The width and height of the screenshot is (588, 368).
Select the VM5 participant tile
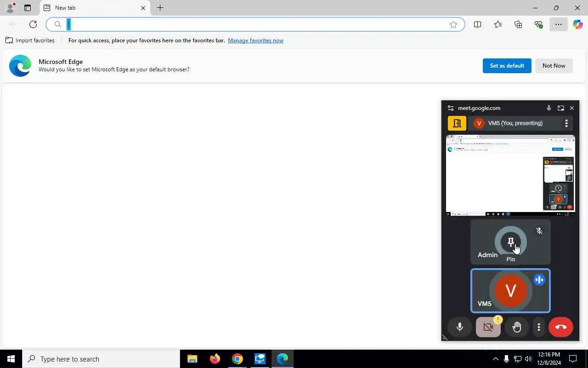click(x=510, y=291)
